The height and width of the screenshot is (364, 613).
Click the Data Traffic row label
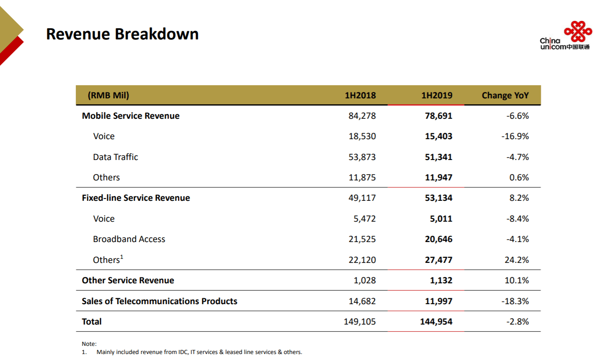click(x=115, y=157)
